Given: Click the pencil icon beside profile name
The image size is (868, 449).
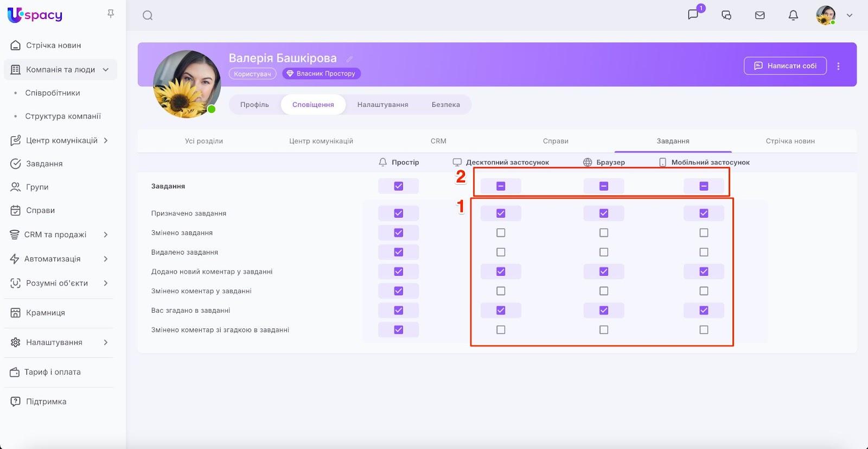Looking at the screenshot, I should pos(350,59).
